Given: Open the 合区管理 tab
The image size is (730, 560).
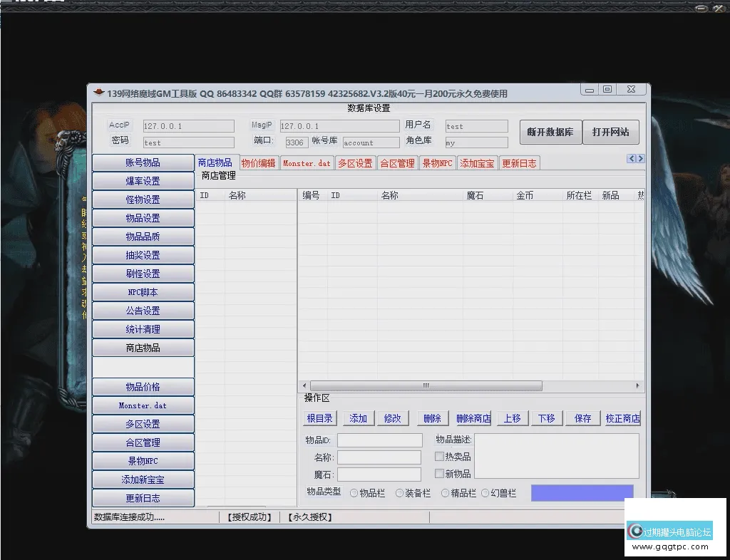Looking at the screenshot, I should coord(398,162).
